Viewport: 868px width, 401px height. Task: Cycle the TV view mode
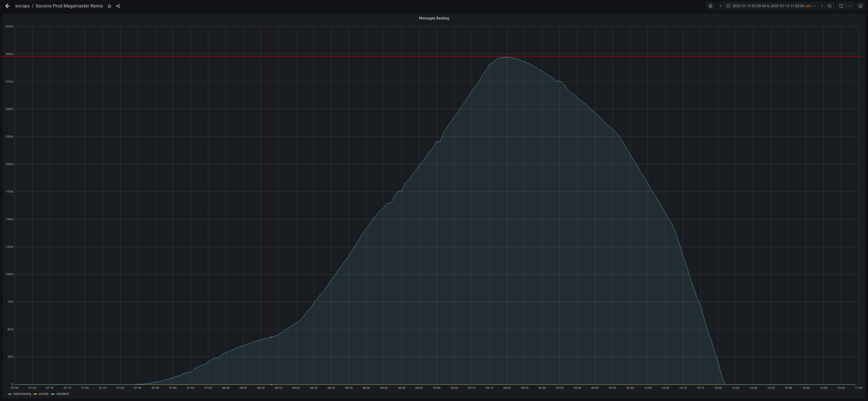click(x=860, y=6)
